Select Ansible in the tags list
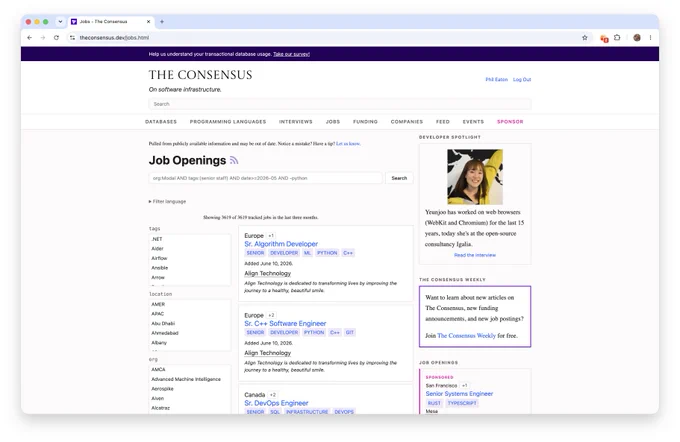This screenshot has height=442, width=680. (x=190, y=268)
